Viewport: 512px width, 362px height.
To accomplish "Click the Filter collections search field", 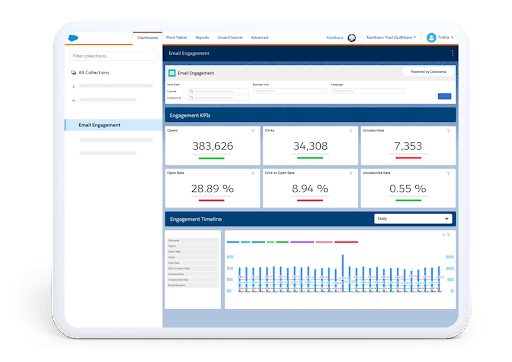I will point(113,56).
